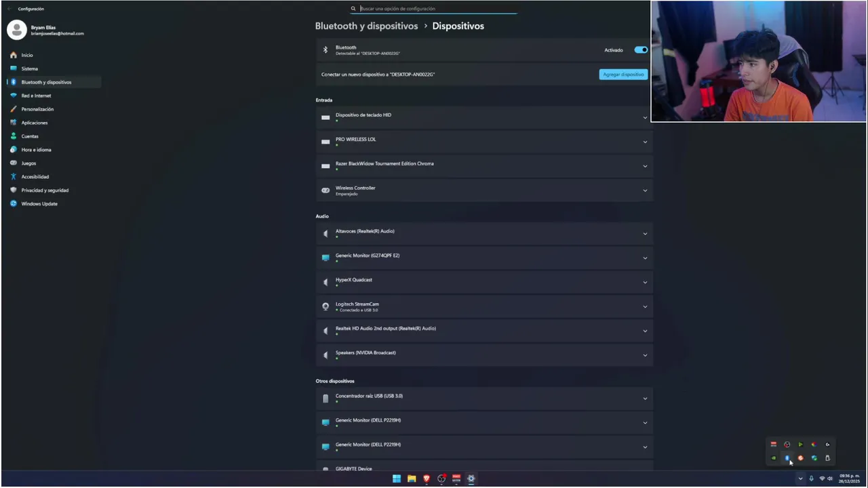Click the multicolor circle tray icon
The image size is (868, 488).
pyautogui.click(x=814, y=445)
